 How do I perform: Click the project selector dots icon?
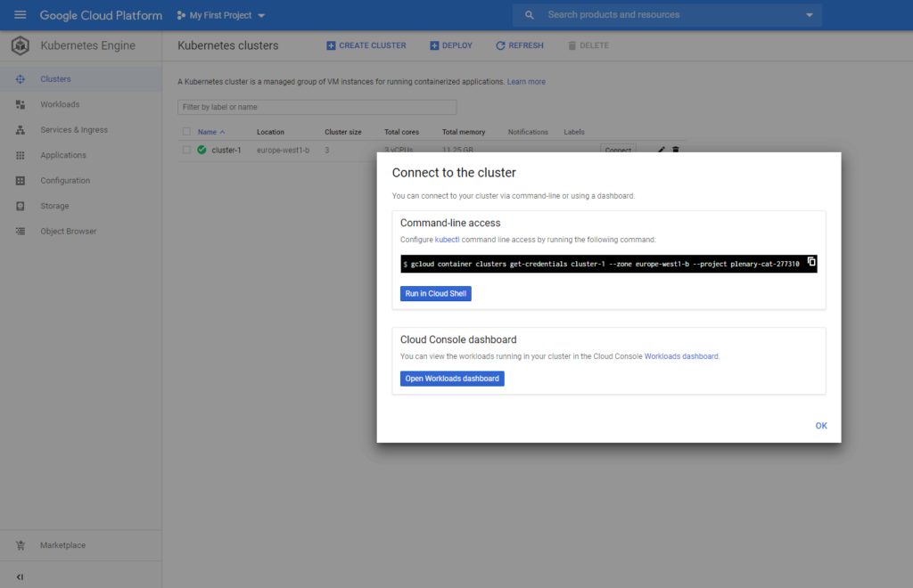click(181, 16)
